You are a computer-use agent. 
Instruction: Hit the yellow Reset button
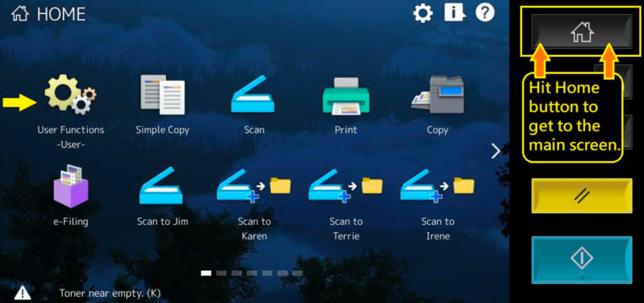tap(582, 196)
